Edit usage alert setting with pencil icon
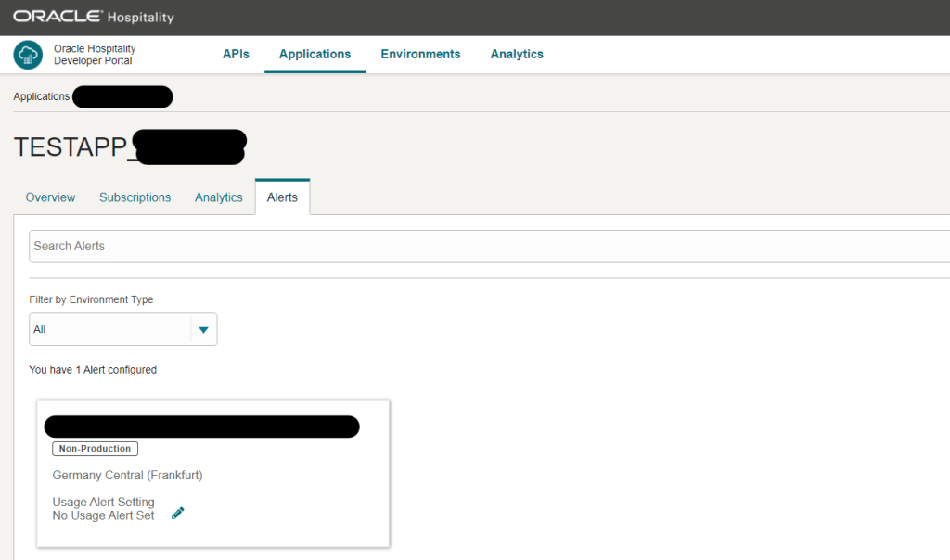 click(178, 513)
